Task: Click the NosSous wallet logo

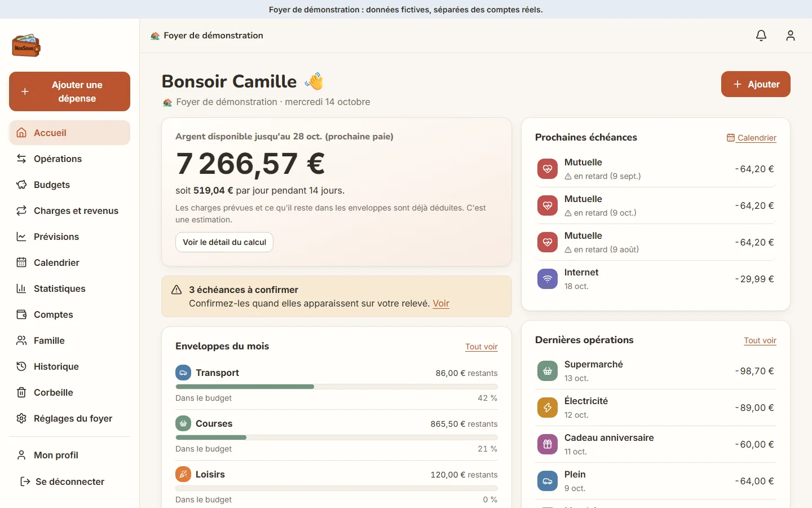Action: pos(26,45)
